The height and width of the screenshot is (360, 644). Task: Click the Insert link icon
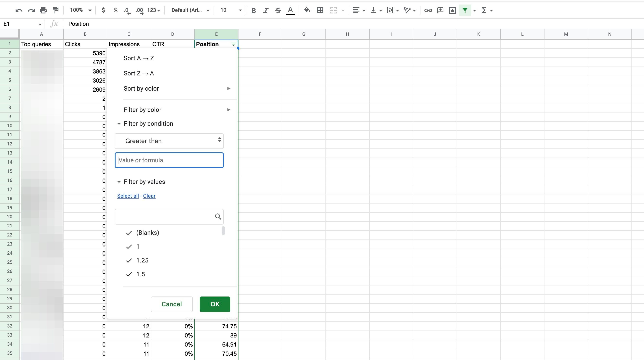point(428,10)
